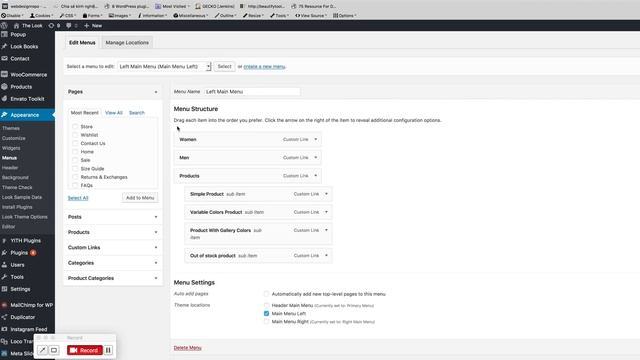Select the Edit Menus tab
This screenshot has width=640, height=360.
(82, 42)
